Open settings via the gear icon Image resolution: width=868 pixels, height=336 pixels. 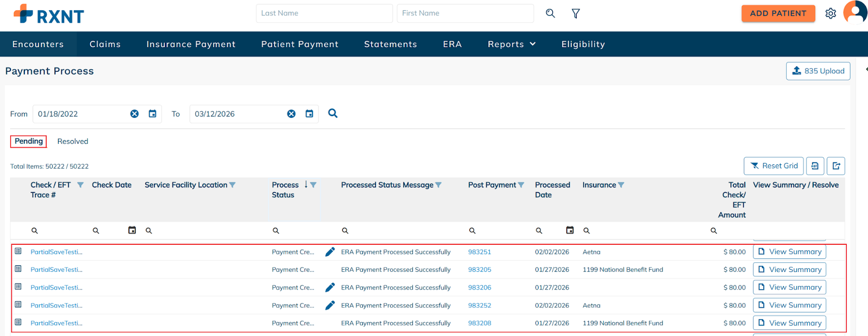point(831,14)
